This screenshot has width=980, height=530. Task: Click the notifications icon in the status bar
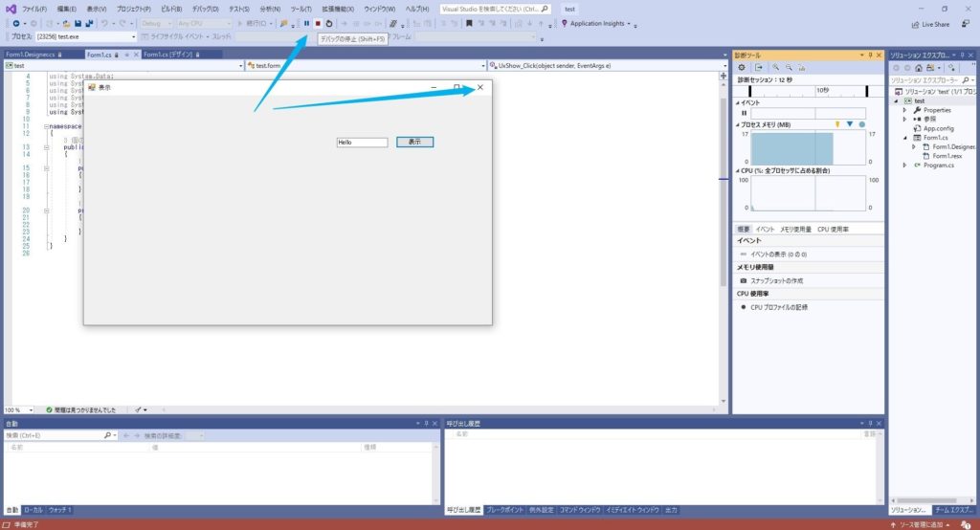click(966, 524)
